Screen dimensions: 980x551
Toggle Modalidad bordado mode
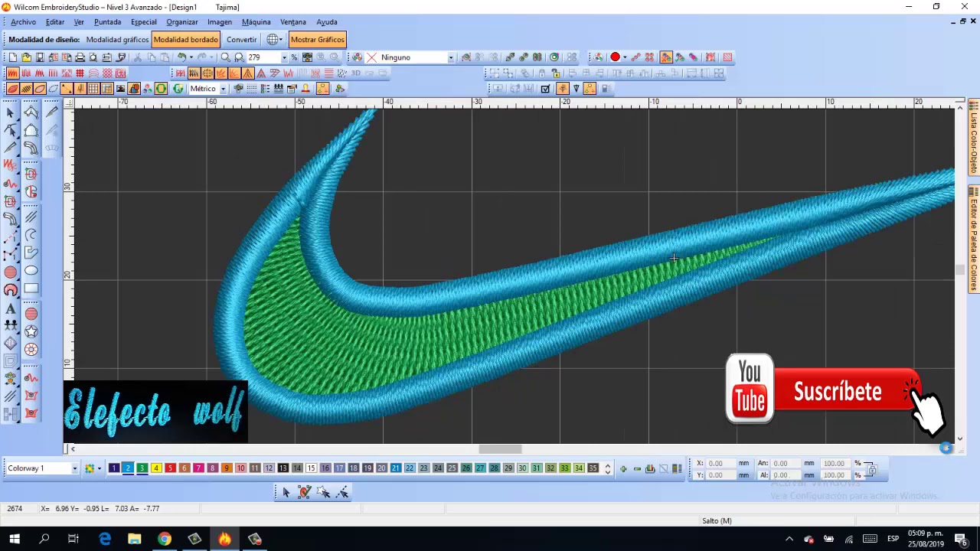pyautogui.click(x=186, y=40)
